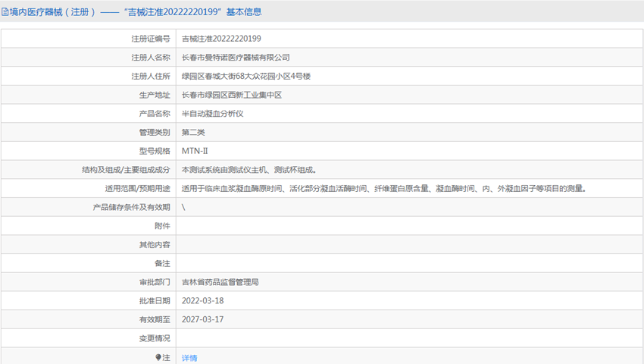Click the 结构及组成/主要组成成分 label
The width and height of the screenshot is (644, 364).
126,170
